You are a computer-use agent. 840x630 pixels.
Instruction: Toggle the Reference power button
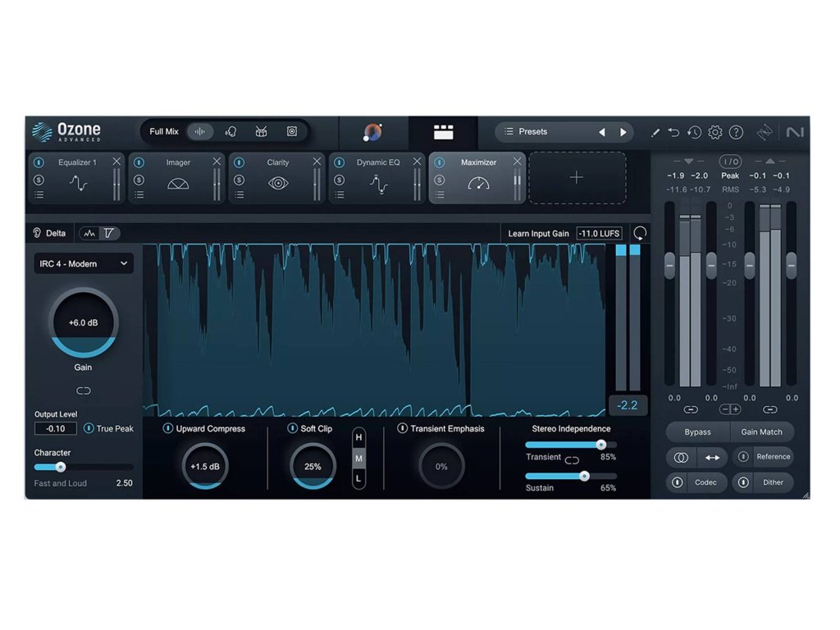[x=743, y=456]
